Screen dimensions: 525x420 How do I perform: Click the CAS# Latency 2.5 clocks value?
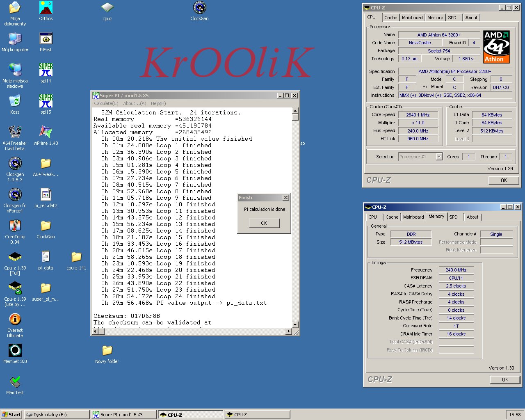(456, 286)
